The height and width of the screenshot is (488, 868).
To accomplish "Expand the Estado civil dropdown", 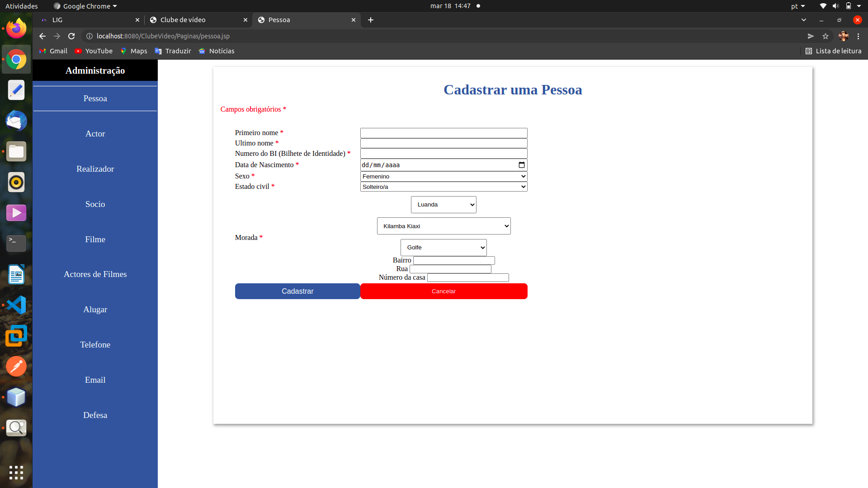I will (x=443, y=187).
